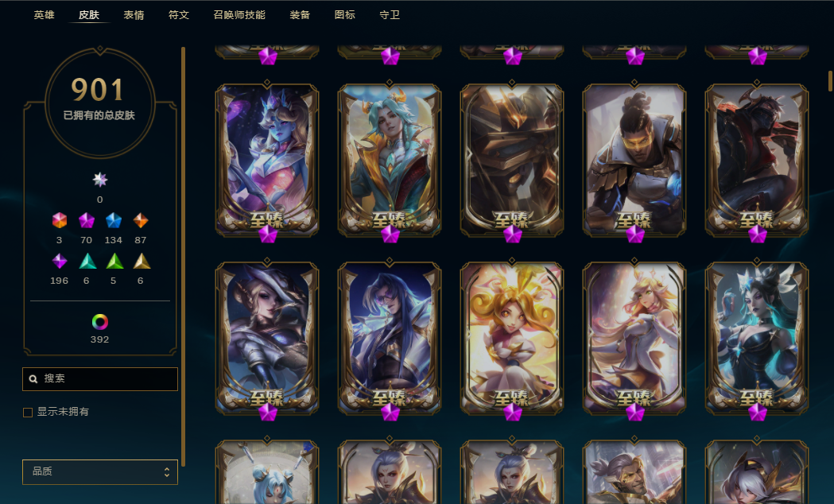This screenshot has height=504, width=834.
Task: Select the purple diamond gem above 196
Action: click(x=59, y=261)
